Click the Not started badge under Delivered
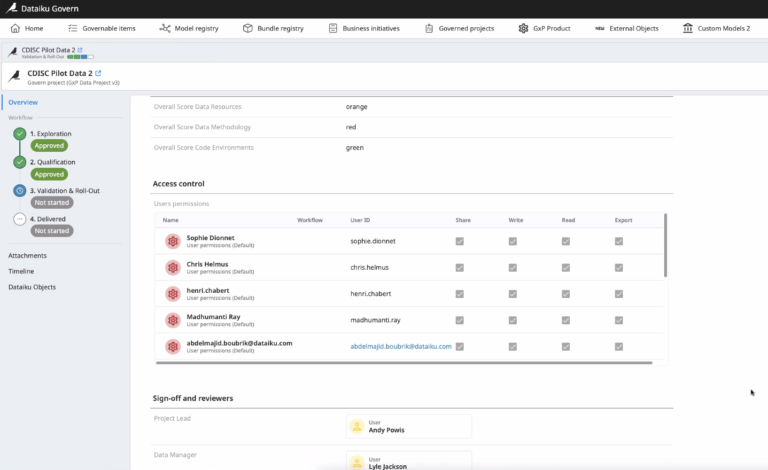This screenshot has width=768, height=470. coord(52,231)
